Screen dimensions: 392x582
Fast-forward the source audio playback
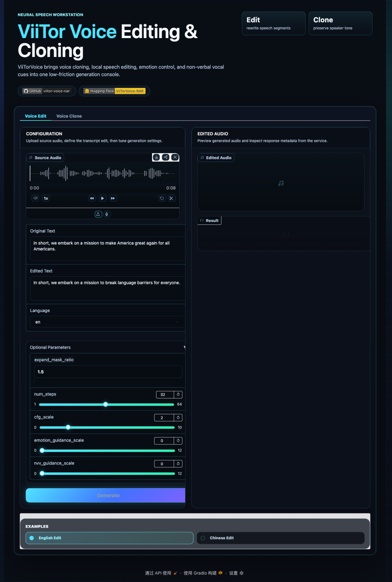click(x=113, y=198)
